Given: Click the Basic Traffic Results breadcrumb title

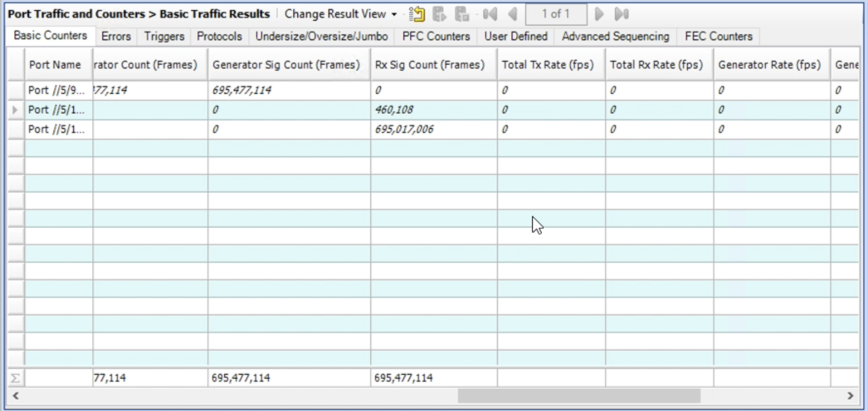Looking at the screenshot, I should [x=214, y=14].
